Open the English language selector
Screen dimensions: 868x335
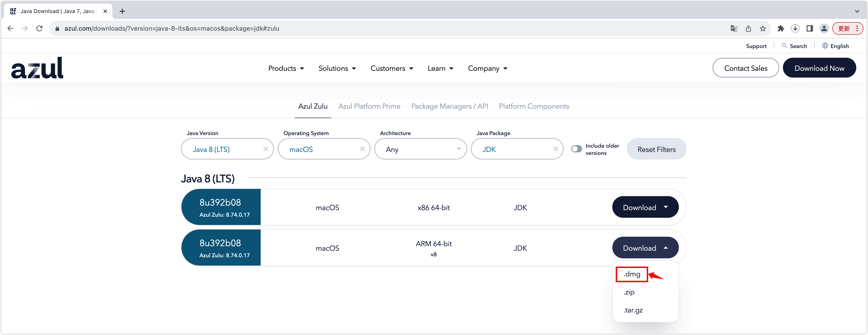pos(835,46)
